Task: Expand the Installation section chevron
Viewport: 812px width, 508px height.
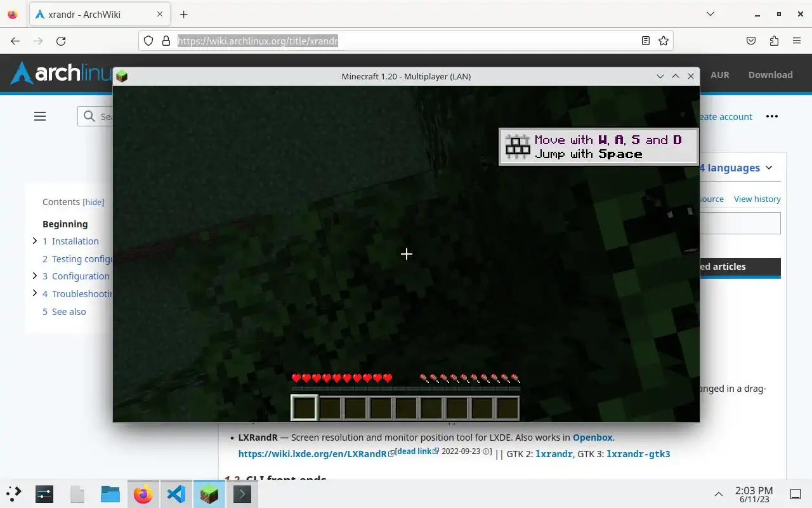Action: pyautogui.click(x=35, y=241)
